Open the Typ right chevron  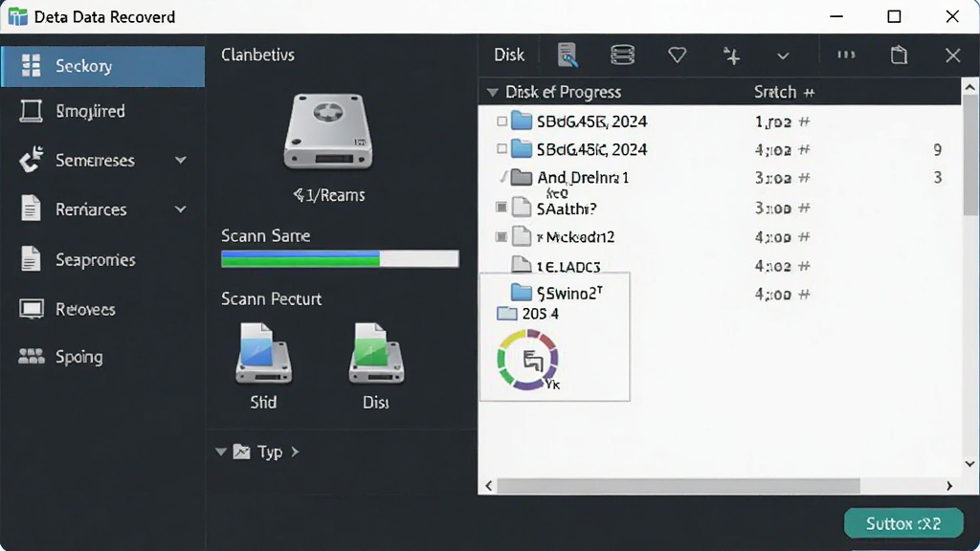pos(295,452)
